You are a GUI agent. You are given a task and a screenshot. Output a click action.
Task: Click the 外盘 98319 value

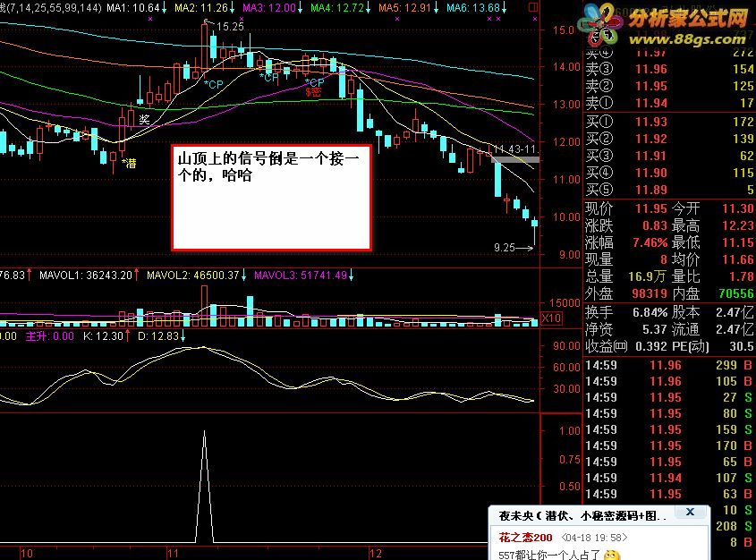(650, 293)
